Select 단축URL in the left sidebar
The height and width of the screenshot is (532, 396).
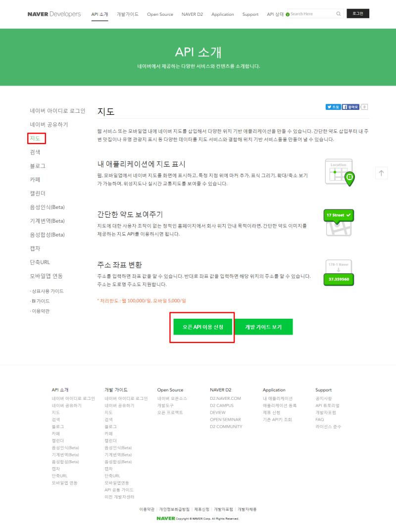coord(40,262)
